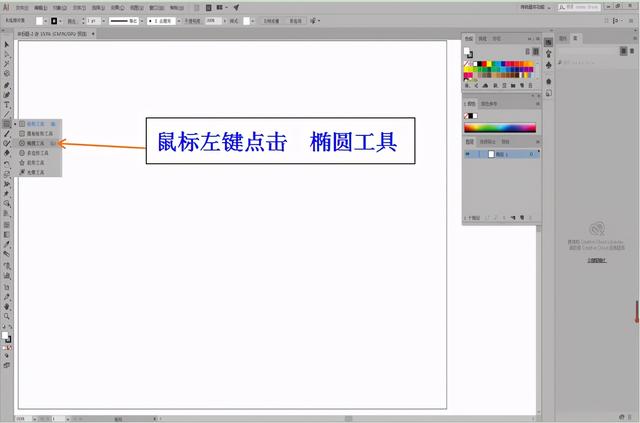This screenshot has height=423, width=640.
Task: Open the brush definition dropdown
Action: (x=179, y=21)
